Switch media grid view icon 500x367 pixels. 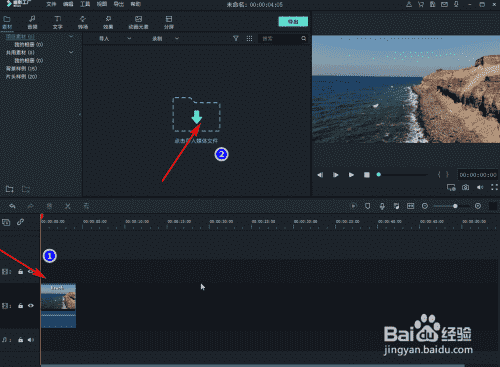click(x=249, y=38)
